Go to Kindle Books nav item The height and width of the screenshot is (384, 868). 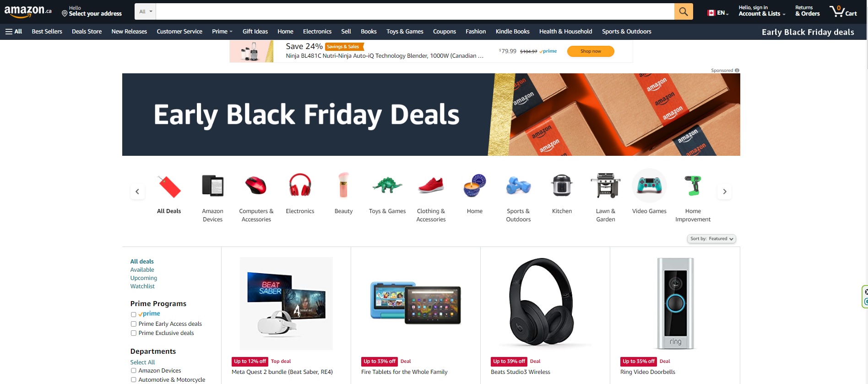coord(512,32)
